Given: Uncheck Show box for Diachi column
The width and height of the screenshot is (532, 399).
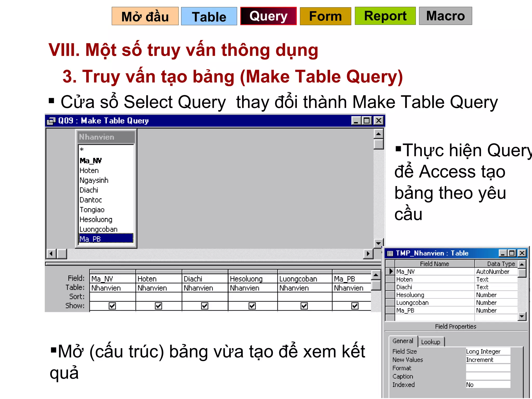Looking at the screenshot, I should [205, 306].
